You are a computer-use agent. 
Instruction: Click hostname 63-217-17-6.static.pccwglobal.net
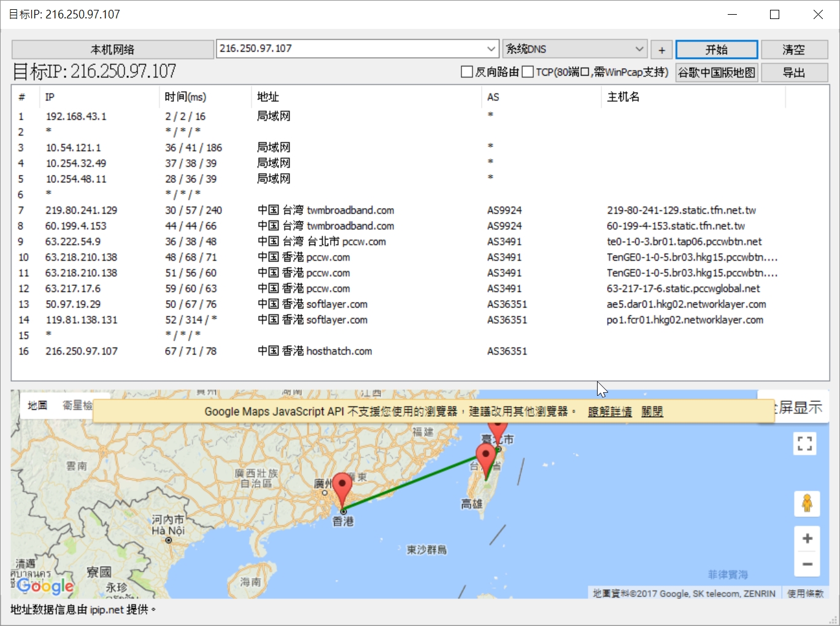684,288
